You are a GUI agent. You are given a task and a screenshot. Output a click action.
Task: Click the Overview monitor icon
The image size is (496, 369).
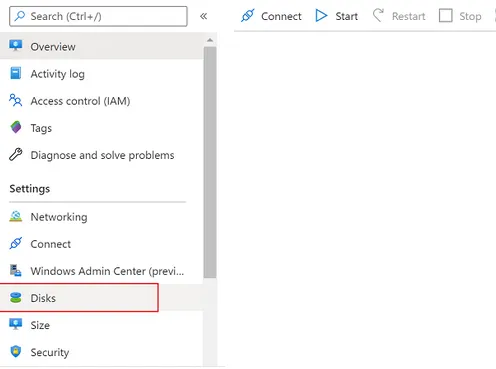16,46
